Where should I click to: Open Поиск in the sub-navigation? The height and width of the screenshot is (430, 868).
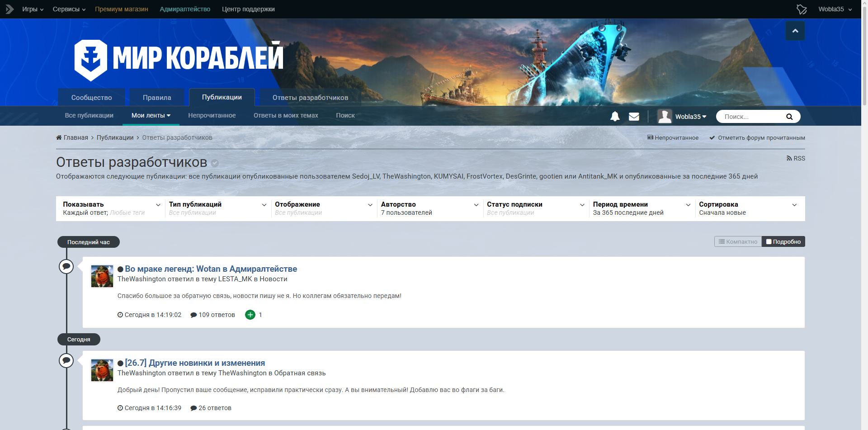tap(345, 115)
